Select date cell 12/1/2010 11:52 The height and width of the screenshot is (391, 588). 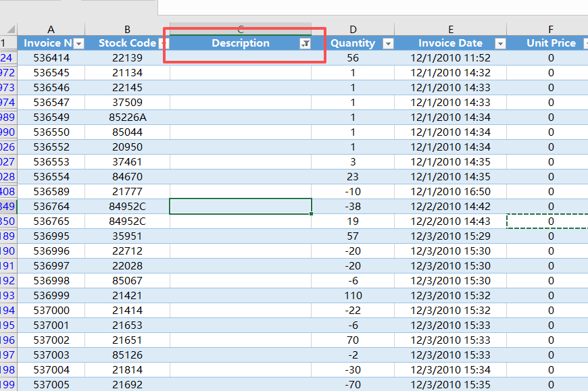click(x=450, y=57)
